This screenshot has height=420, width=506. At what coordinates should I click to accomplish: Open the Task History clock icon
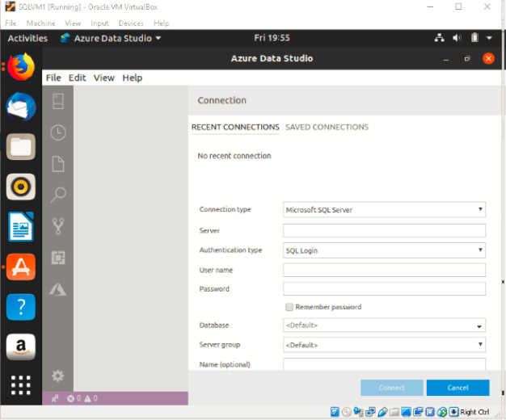[x=58, y=132]
